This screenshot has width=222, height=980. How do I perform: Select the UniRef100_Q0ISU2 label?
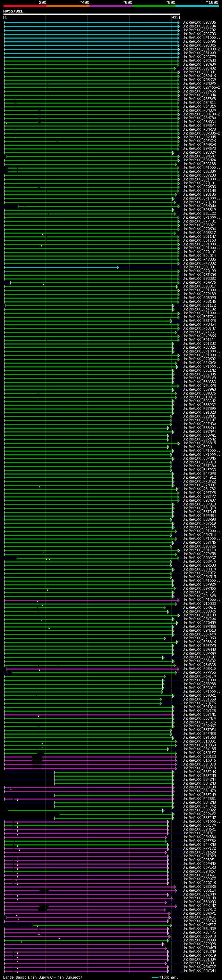coord(199,344)
